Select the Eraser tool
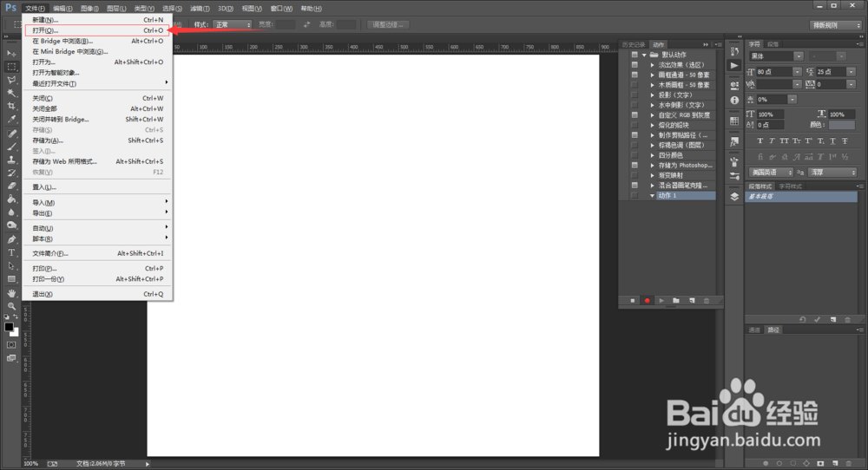The image size is (868, 470). coord(11,186)
